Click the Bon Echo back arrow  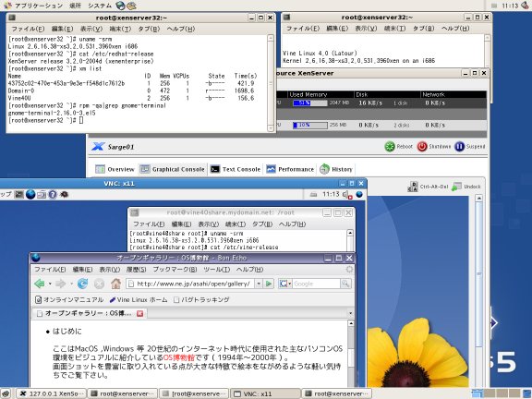[x=40, y=284]
